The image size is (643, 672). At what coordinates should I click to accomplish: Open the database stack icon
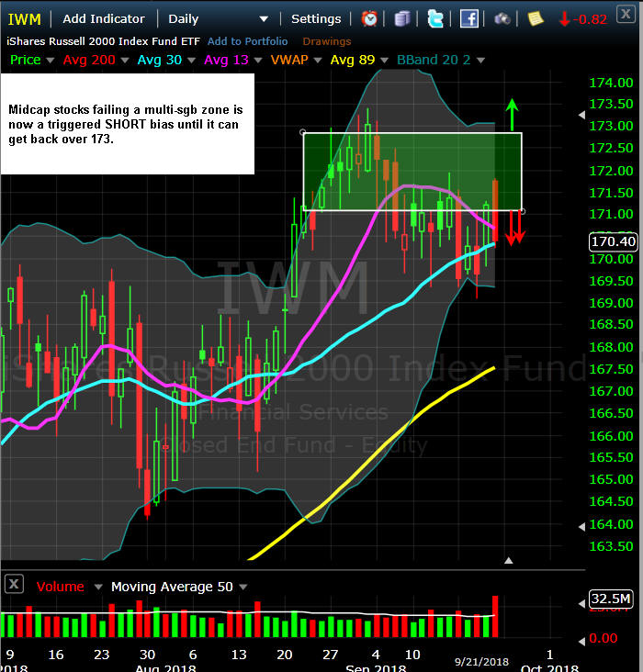pyautogui.click(x=402, y=19)
